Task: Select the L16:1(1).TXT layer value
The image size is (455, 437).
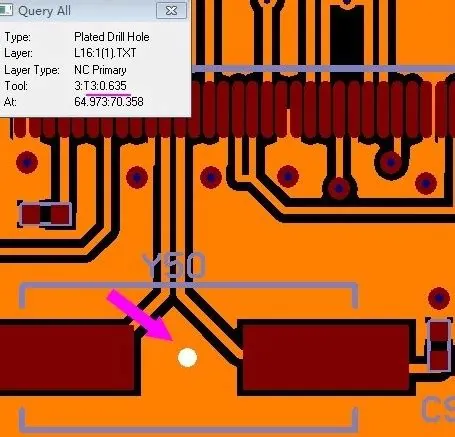Action: 105,53
